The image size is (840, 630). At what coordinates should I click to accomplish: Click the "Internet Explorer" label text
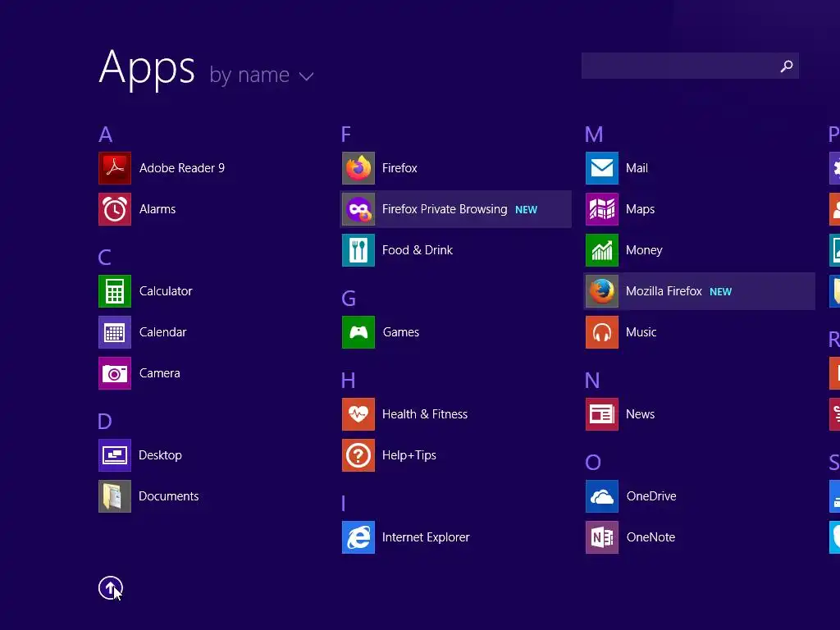[426, 536]
